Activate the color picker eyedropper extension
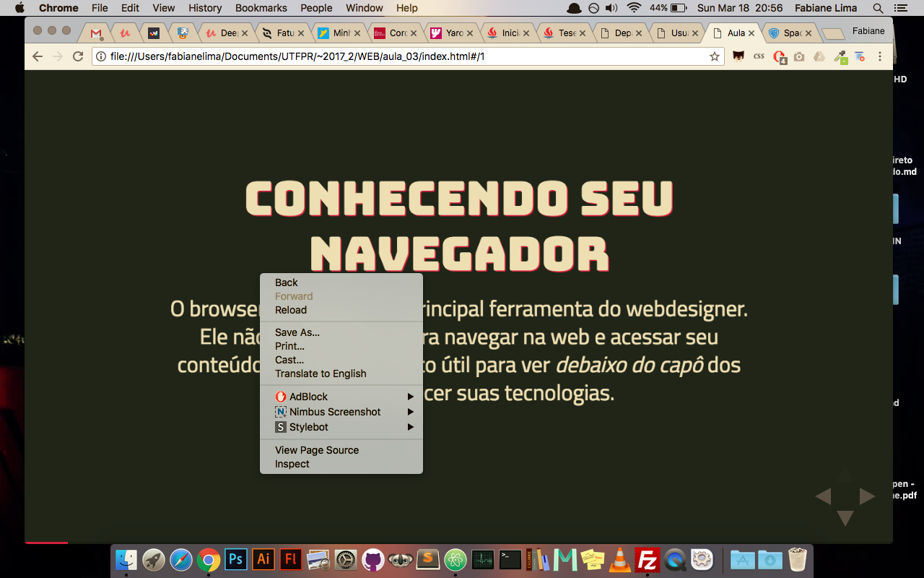This screenshot has width=924, height=578. click(840, 56)
